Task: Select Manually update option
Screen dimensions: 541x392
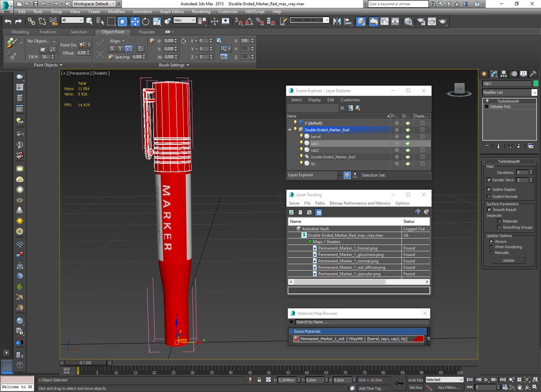Action: (x=491, y=253)
